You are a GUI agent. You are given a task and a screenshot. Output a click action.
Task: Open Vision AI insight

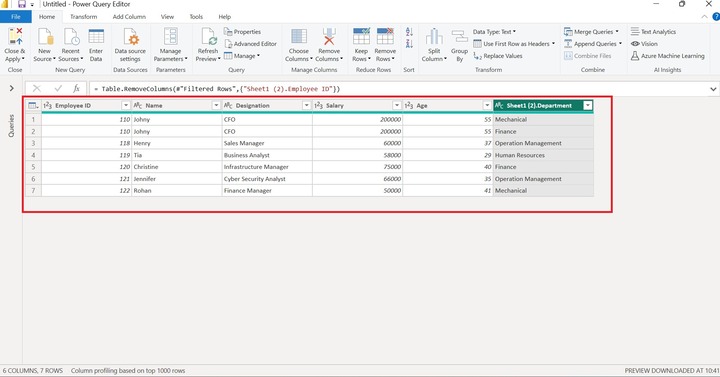pos(644,44)
